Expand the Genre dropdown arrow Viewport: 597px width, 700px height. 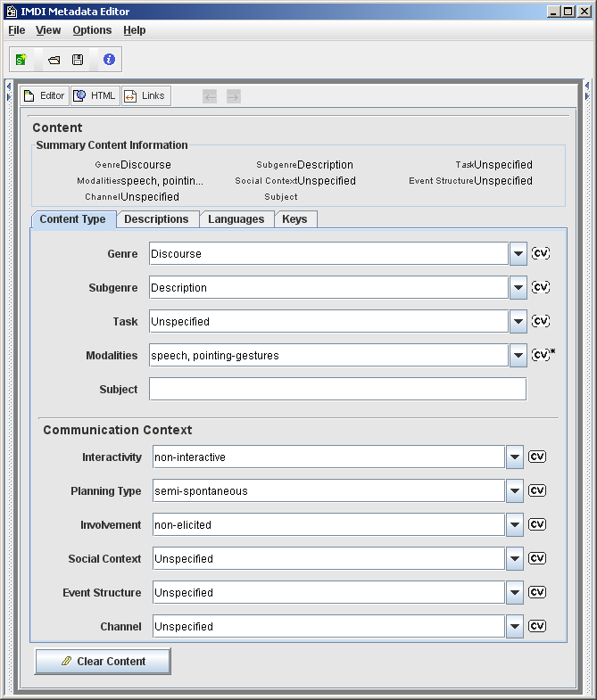pyautogui.click(x=518, y=254)
